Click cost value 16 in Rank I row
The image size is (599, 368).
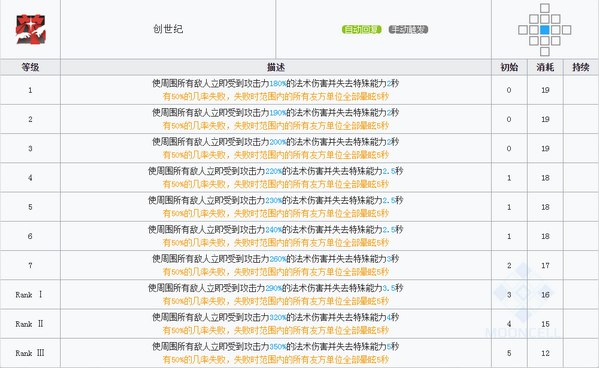tap(545, 295)
